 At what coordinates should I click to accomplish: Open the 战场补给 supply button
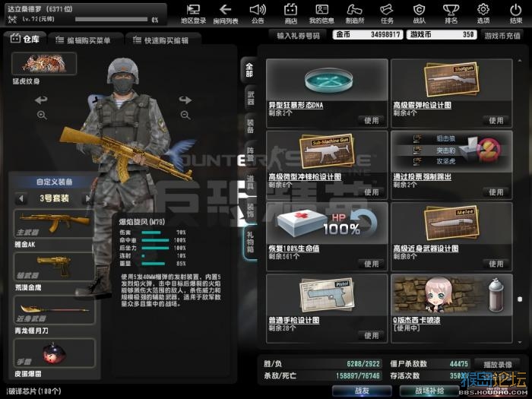[x=429, y=391]
